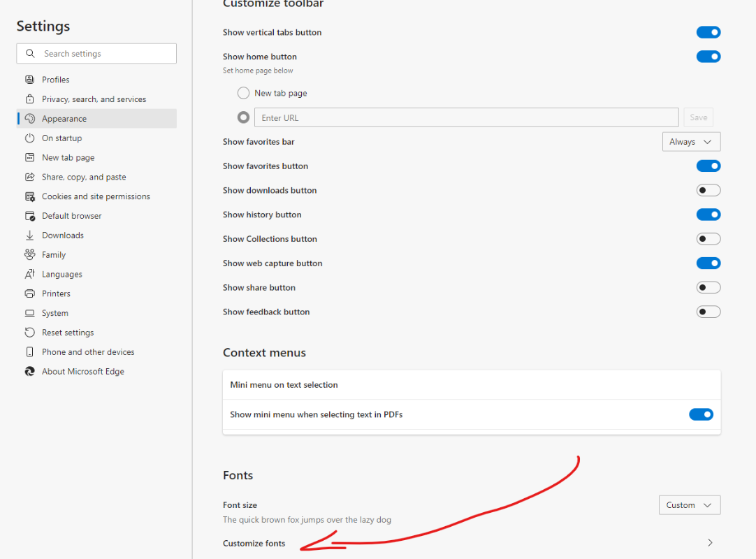Open the Show favorites bar Always dropdown
This screenshot has width=756, height=559.
pos(690,142)
